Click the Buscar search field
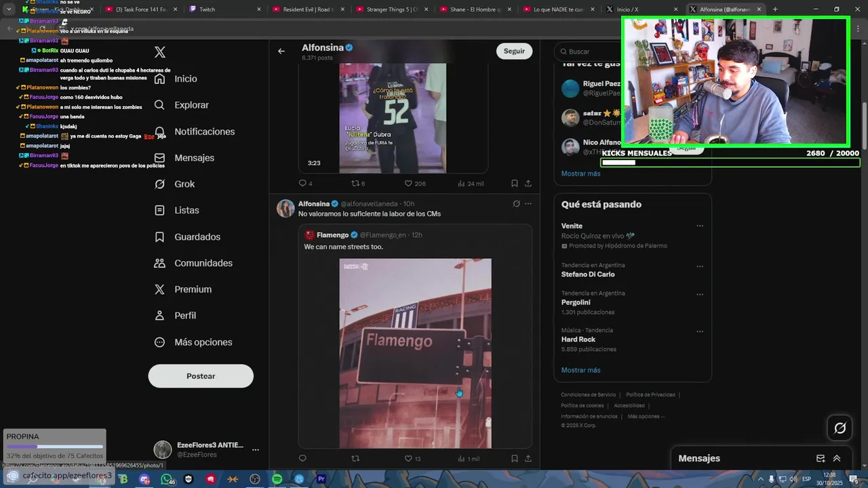The image size is (868, 488). point(587,52)
